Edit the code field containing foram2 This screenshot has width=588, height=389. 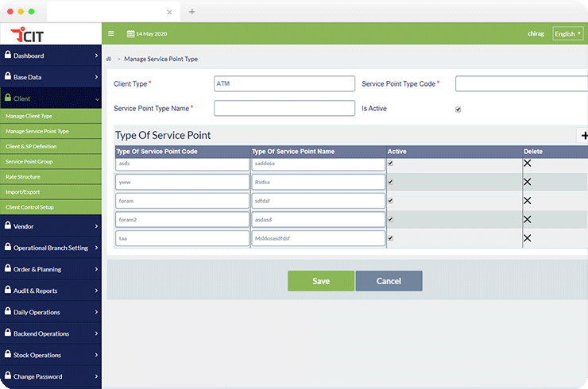point(182,220)
